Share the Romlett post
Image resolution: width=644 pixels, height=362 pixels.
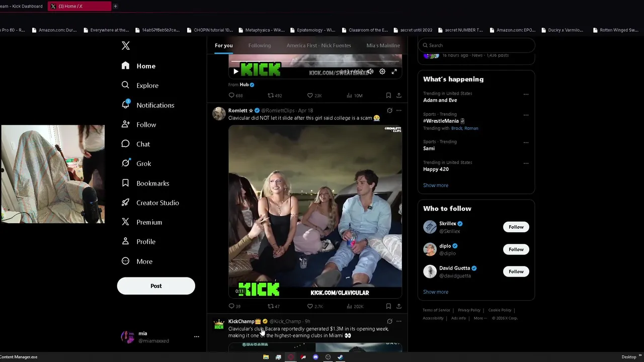click(x=399, y=306)
